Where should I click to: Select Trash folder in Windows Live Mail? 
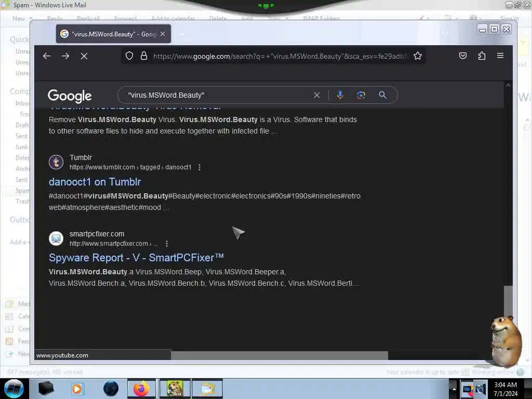[x=22, y=202]
